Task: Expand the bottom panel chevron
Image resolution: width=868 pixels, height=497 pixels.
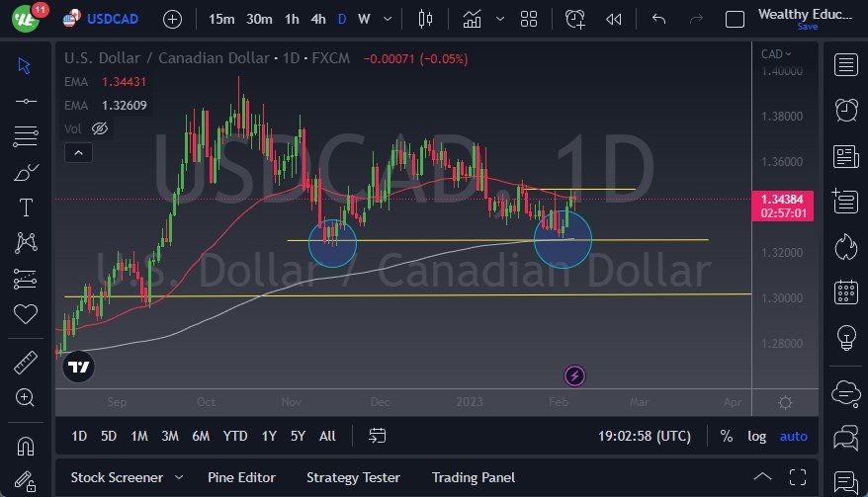Action: pos(762,477)
